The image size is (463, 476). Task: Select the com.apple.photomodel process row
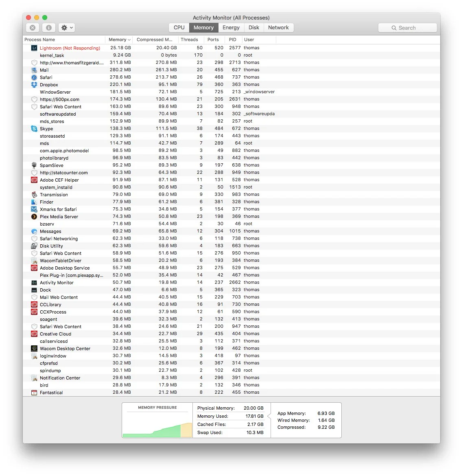tap(231, 151)
